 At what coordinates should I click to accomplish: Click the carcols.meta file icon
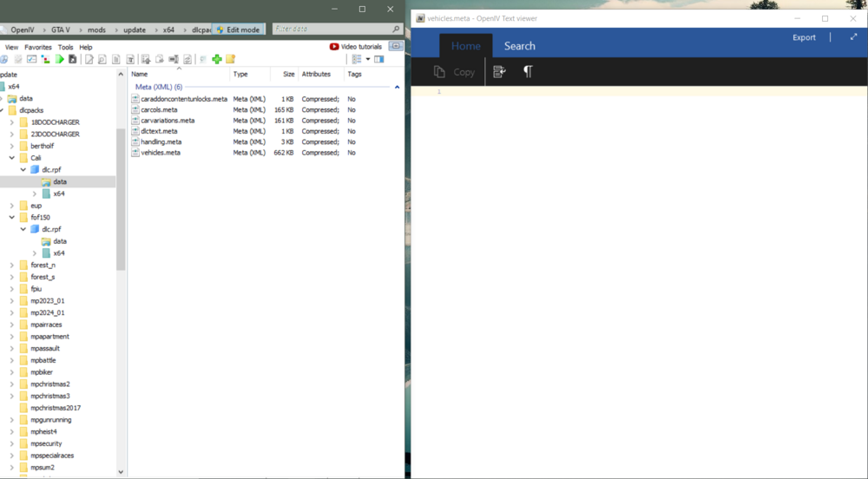coord(135,109)
